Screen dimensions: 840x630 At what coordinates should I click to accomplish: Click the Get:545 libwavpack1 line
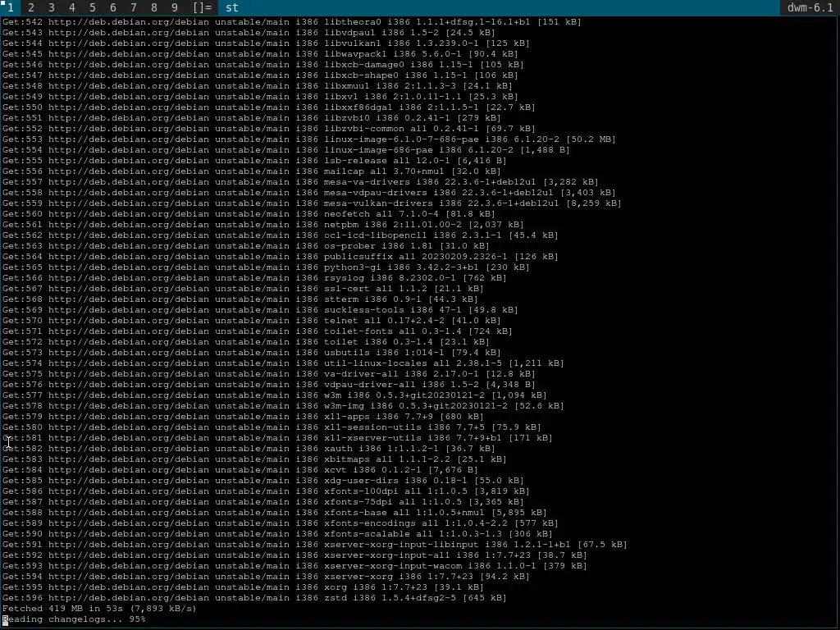click(260, 54)
